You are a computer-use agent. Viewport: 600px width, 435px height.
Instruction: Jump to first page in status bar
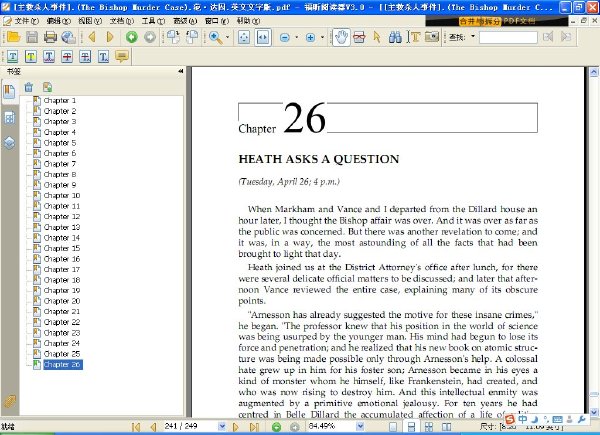click(x=135, y=427)
